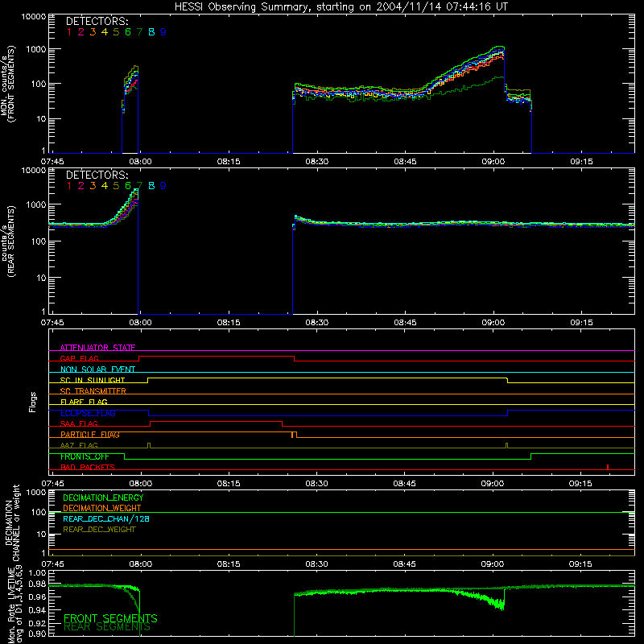Click the vertical 'Flags' axis label

coord(32,402)
